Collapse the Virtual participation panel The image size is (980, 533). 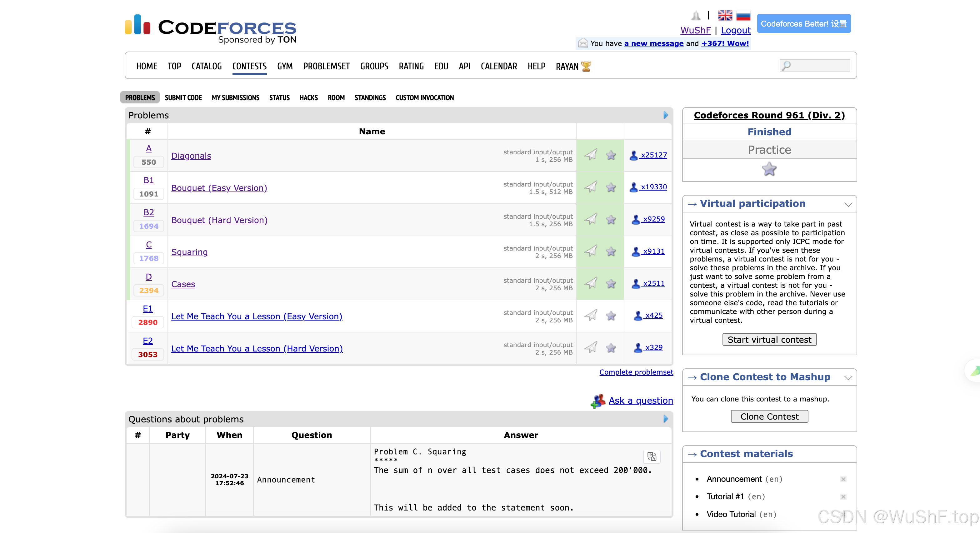coord(848,204)
